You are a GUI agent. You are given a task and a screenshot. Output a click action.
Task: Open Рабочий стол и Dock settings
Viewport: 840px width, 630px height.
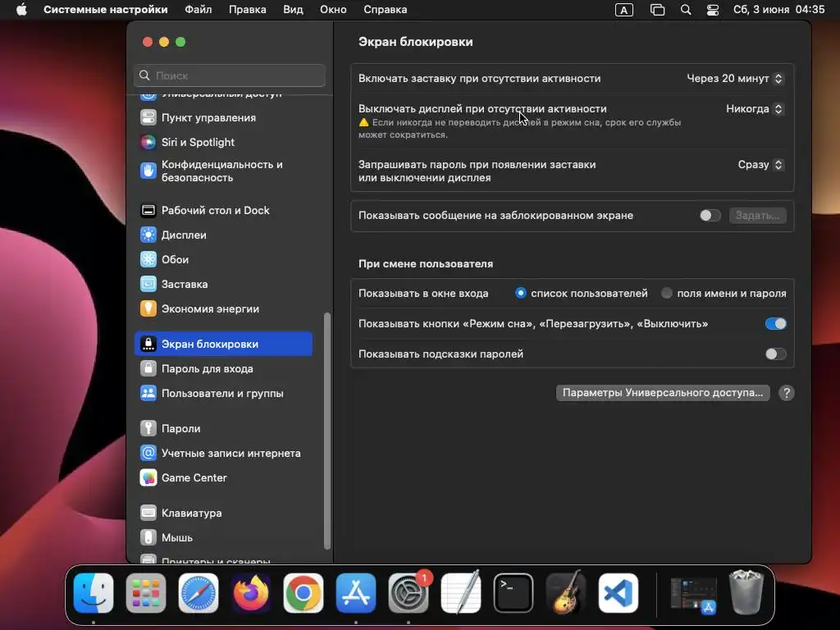(223, 210)
